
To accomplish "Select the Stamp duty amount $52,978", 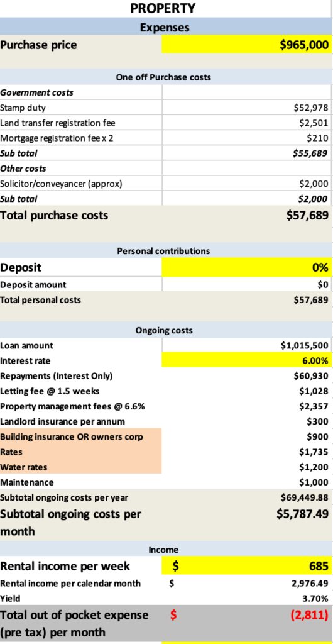I will coord(247,108).
